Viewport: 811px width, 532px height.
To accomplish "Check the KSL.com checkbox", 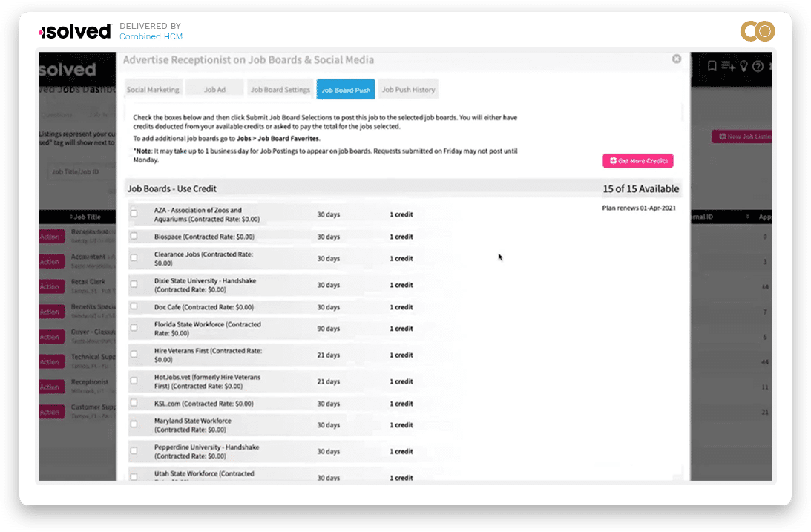I will tap(134, 402).
